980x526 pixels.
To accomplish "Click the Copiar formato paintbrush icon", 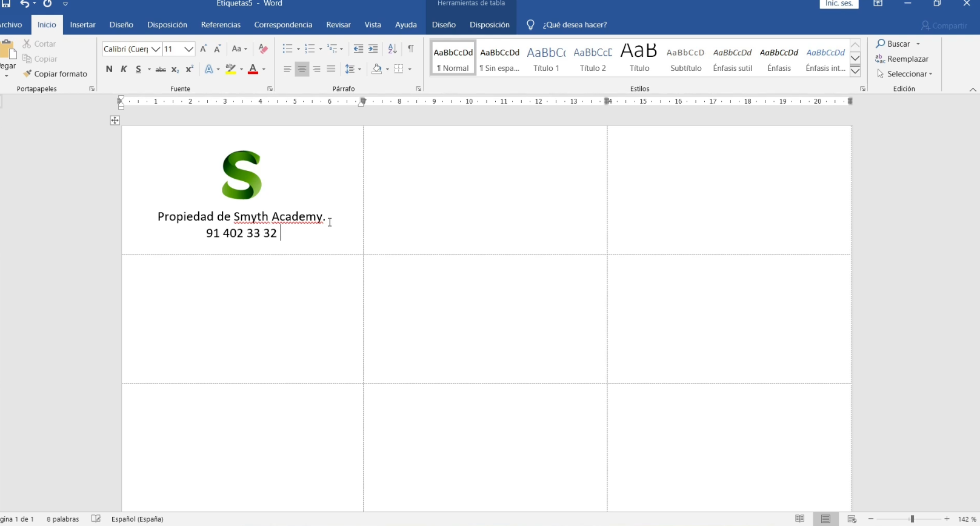I will tap(27, 74).
